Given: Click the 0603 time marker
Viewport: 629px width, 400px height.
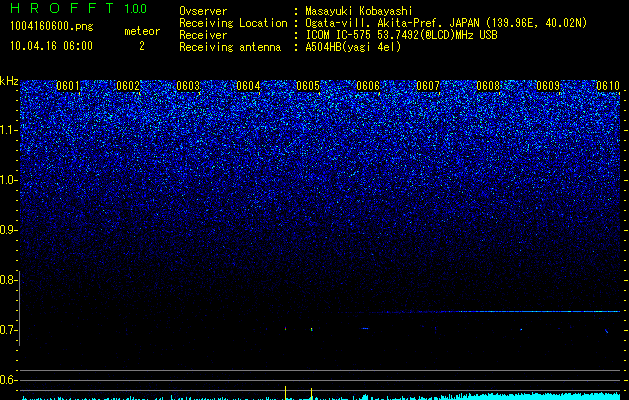Looking at the screenshot, I should click(188, 86).
